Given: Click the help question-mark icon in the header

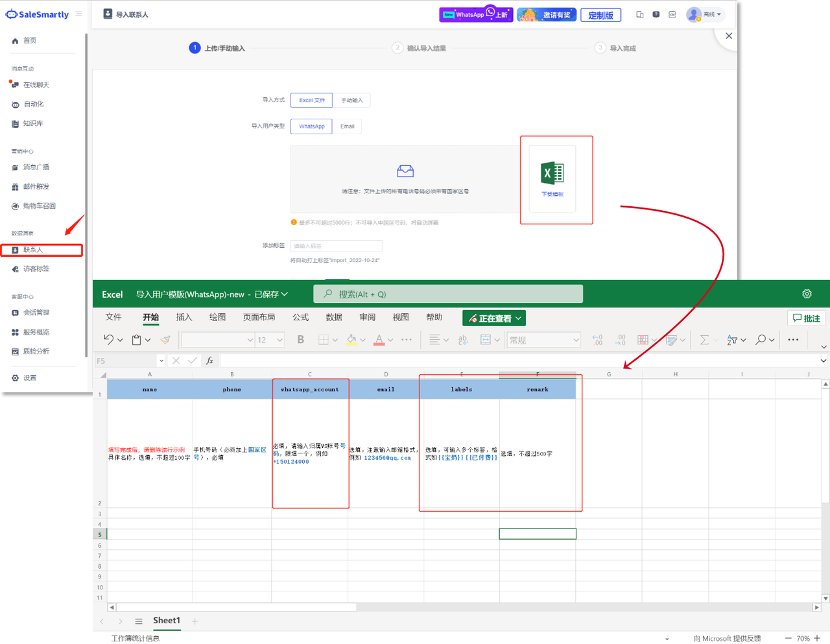Looking at the screenshot, I should tap(656, 14).
